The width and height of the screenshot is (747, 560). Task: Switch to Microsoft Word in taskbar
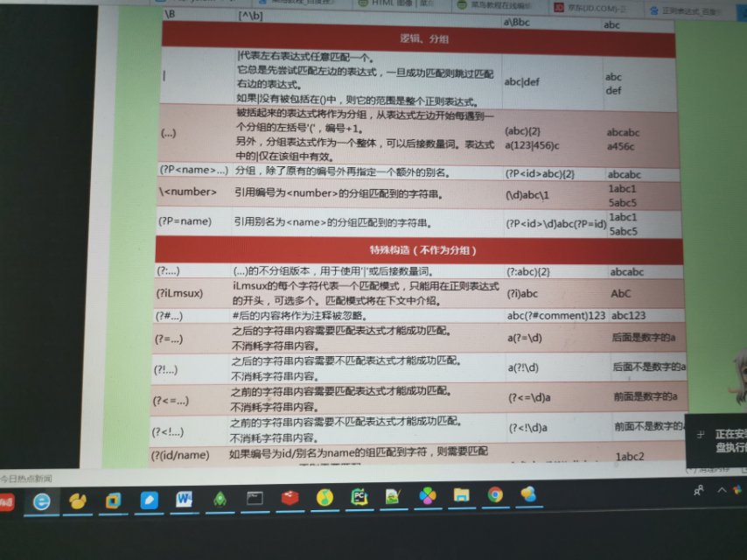click(x=184, y=499)
